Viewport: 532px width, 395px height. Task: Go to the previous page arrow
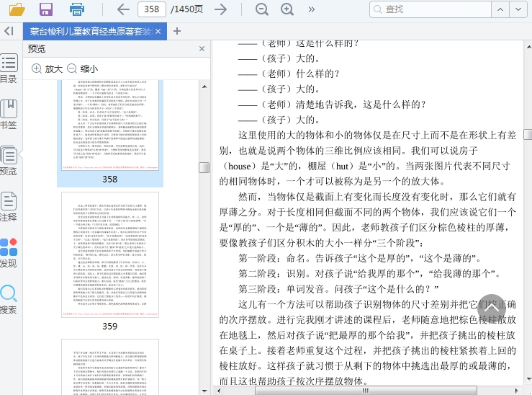(x=123, y=9)
